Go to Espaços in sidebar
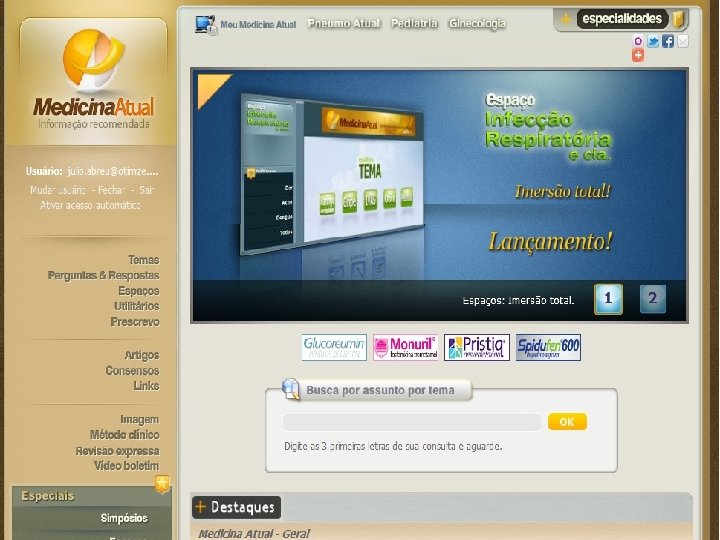 tap(139, 291)
